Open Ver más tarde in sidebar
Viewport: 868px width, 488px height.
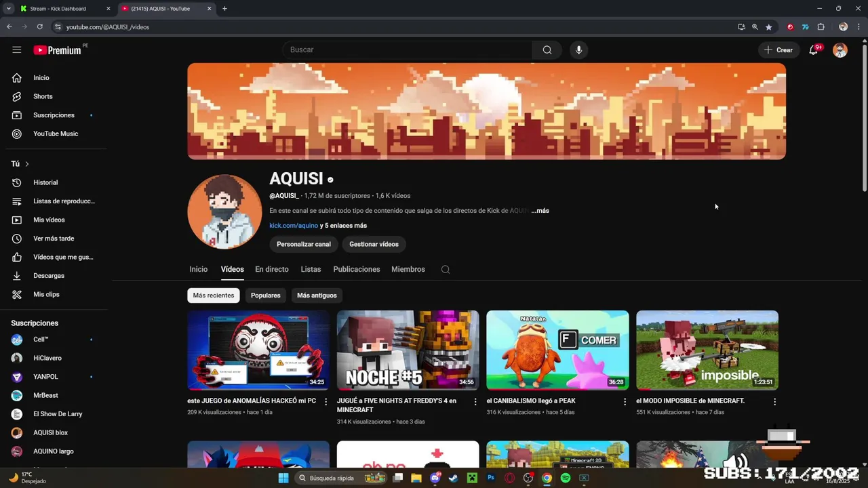(54, 239)
